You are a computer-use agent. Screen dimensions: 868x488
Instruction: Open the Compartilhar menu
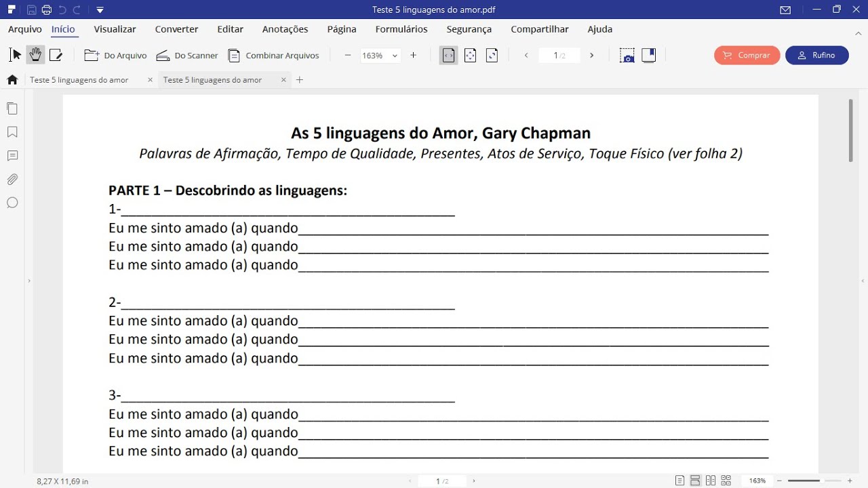[540, 29]
